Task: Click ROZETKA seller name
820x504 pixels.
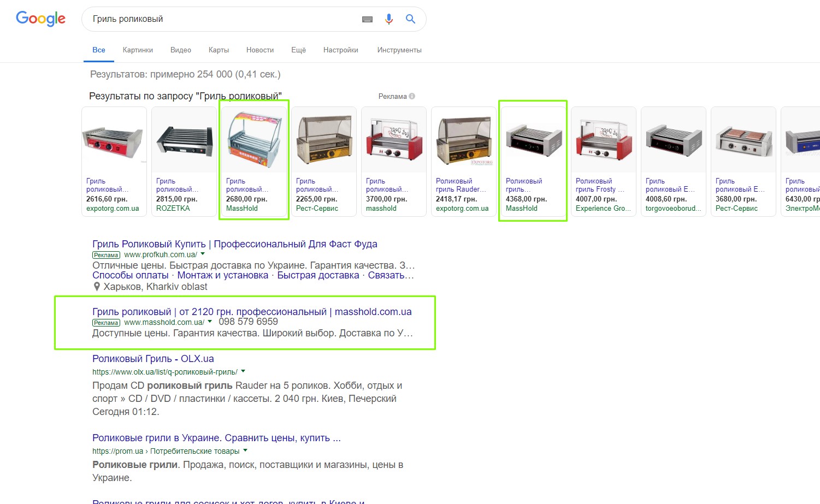Action: [173, 208]
